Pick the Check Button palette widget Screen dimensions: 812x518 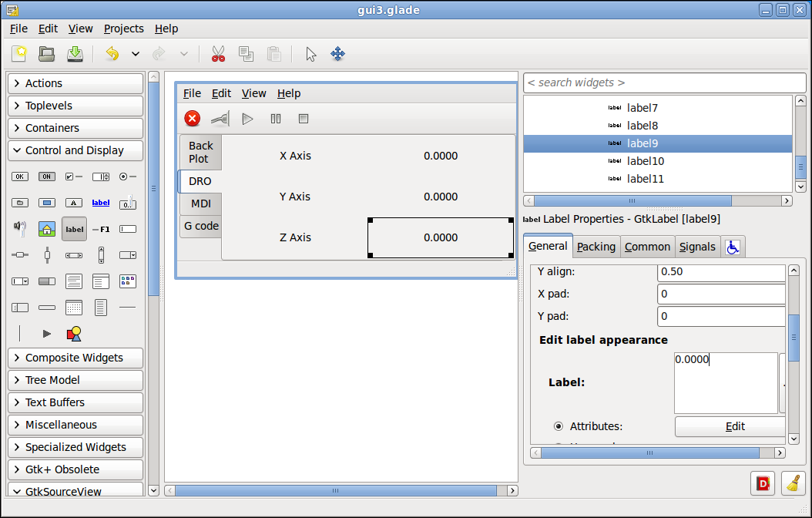pos(73,177)
